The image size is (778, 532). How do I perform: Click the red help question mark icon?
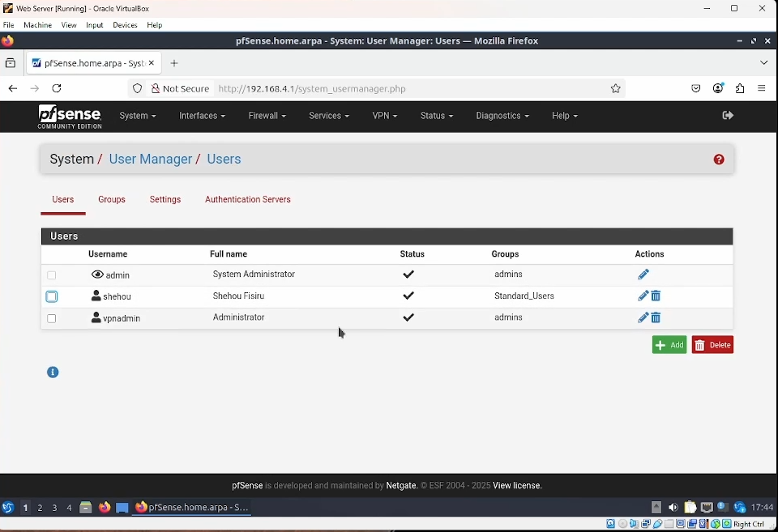[x=719, y=160]
